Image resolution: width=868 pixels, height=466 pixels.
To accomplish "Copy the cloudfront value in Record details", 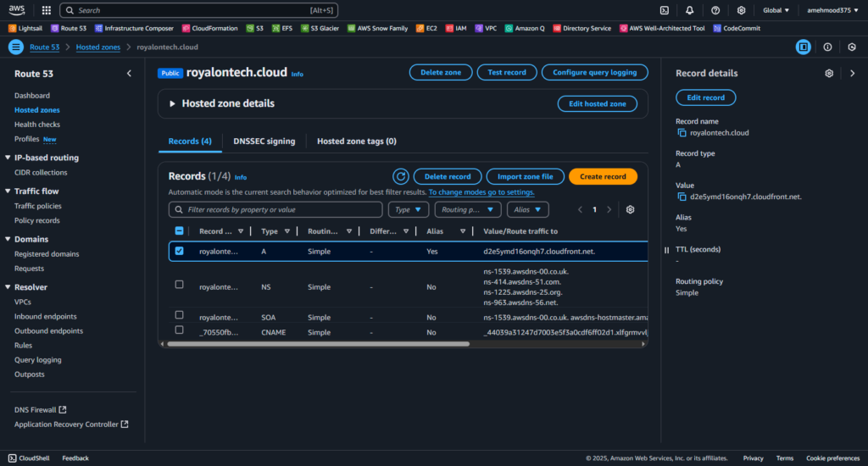I will pyautogui.click(x=682, y=197).
